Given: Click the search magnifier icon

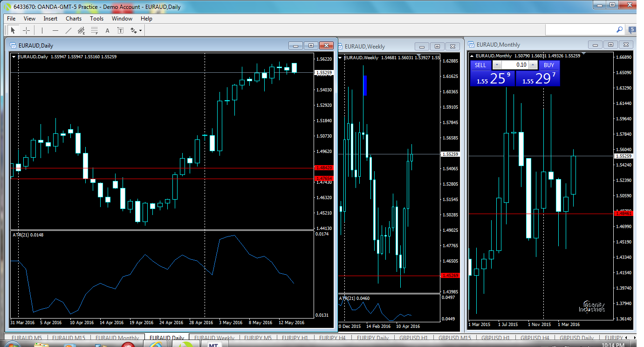Looking at the screenshot, I should 619,30.
